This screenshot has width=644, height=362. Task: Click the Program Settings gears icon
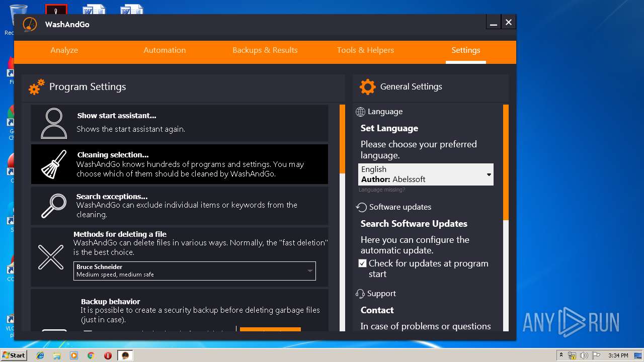[x=36, y=87]
